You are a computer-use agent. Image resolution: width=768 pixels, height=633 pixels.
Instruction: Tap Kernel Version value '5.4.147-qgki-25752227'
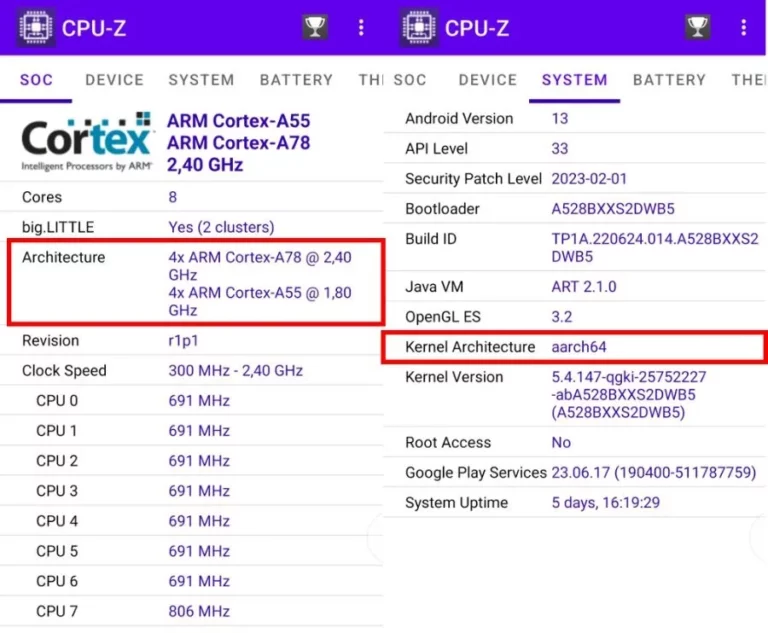click(629, 377)
